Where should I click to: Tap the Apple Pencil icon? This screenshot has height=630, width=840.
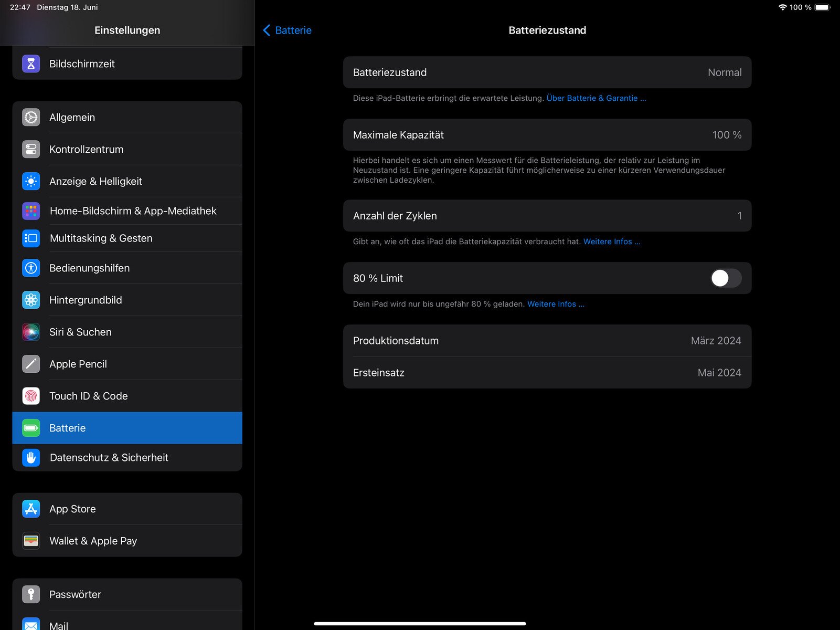click(31, 364)
